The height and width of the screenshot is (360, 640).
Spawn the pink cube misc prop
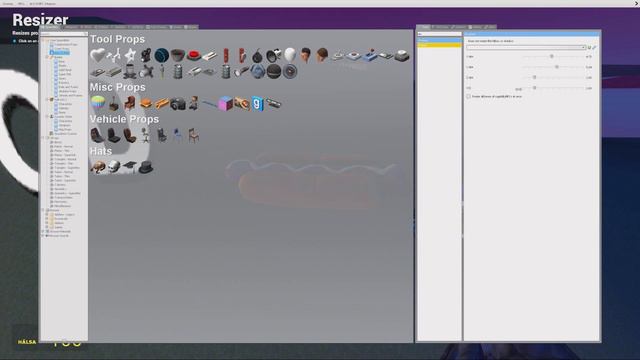click(x=226, y=103)
